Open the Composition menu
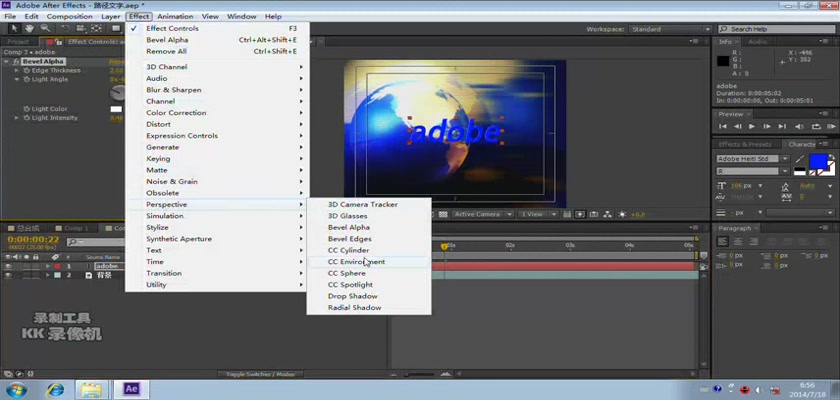Viewport: 840px width, 400px height. [x=70, y=17]
